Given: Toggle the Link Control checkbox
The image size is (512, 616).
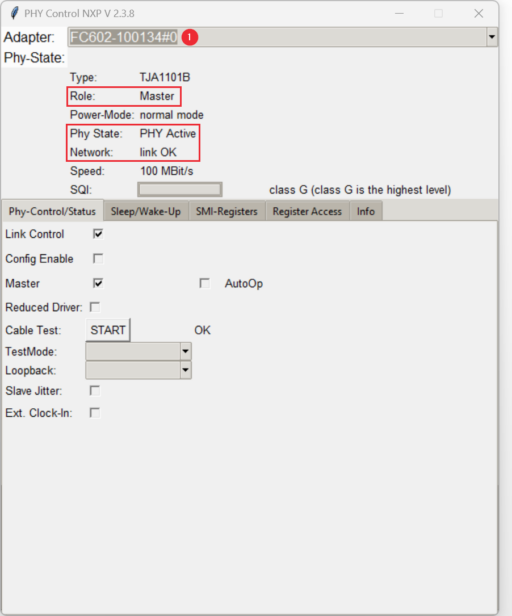Looking at the screenshot, I should pyautogui.click(x=98, y=234).
